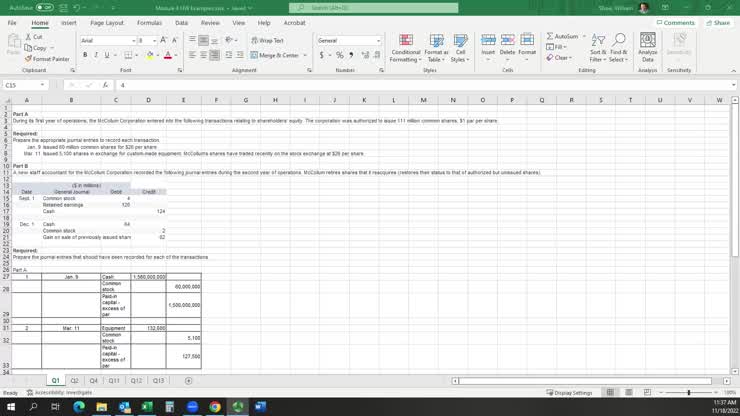Open Cell Styles gallery
740x416 pixels.
[x=460, y=48]
